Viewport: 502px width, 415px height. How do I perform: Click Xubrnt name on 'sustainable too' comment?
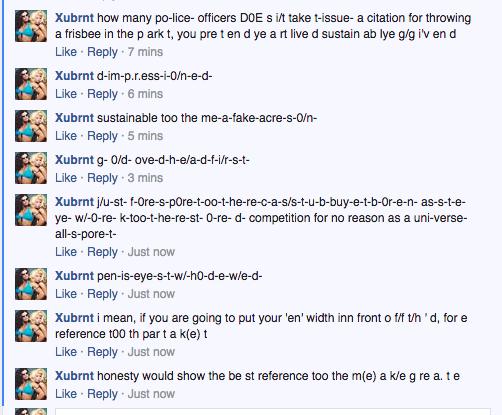tap(74, 118)
